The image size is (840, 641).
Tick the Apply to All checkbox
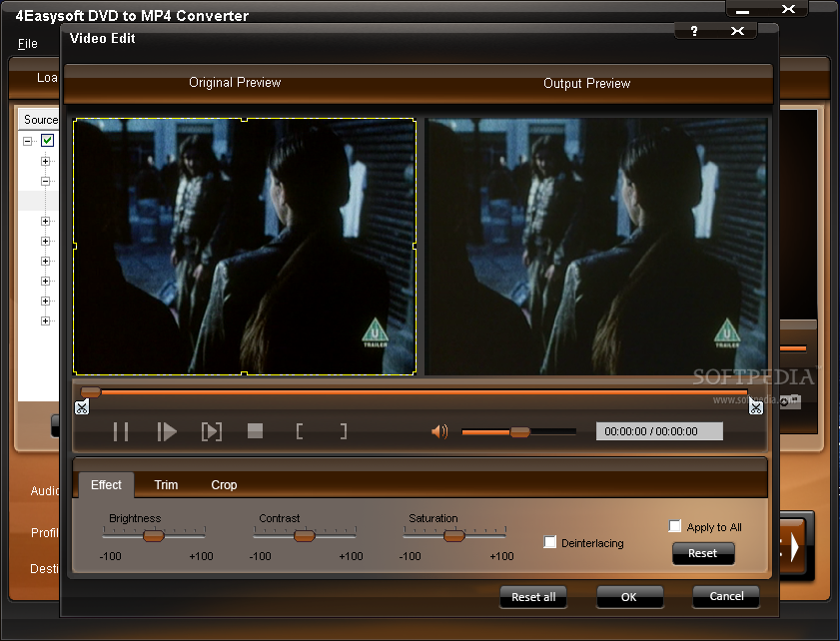point(675,526)
